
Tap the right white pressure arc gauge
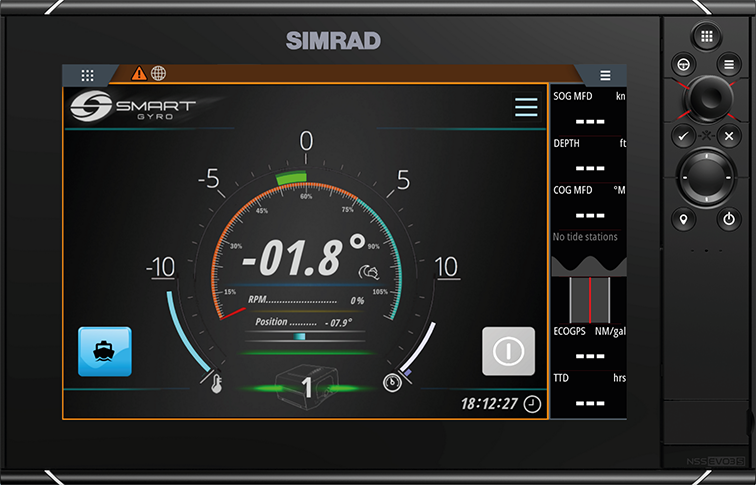pos(418,347)
